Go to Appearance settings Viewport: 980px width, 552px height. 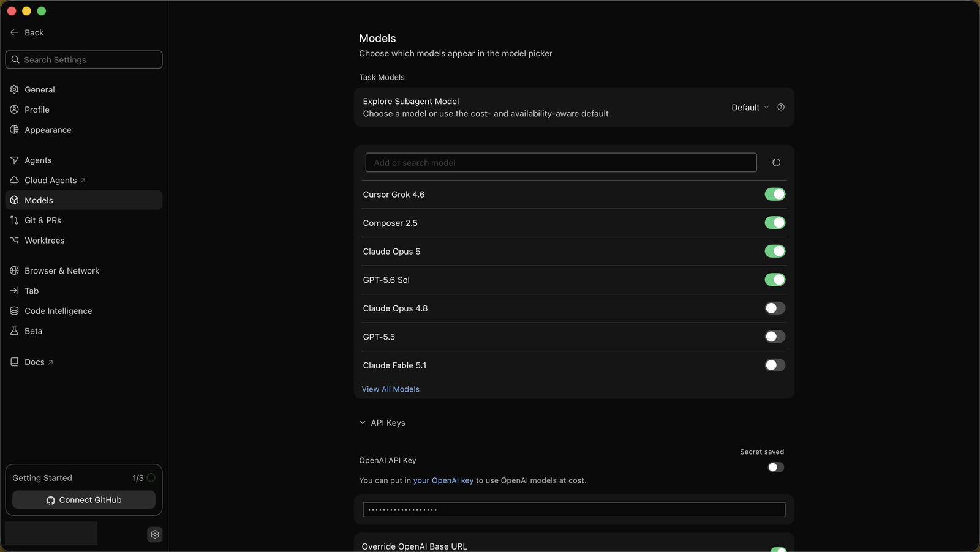tap(84, 130)
